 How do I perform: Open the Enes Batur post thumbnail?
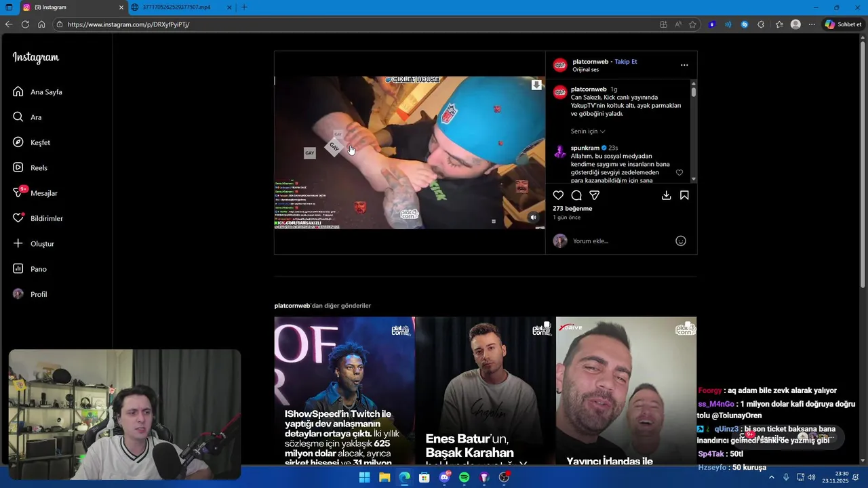point(486,391)
